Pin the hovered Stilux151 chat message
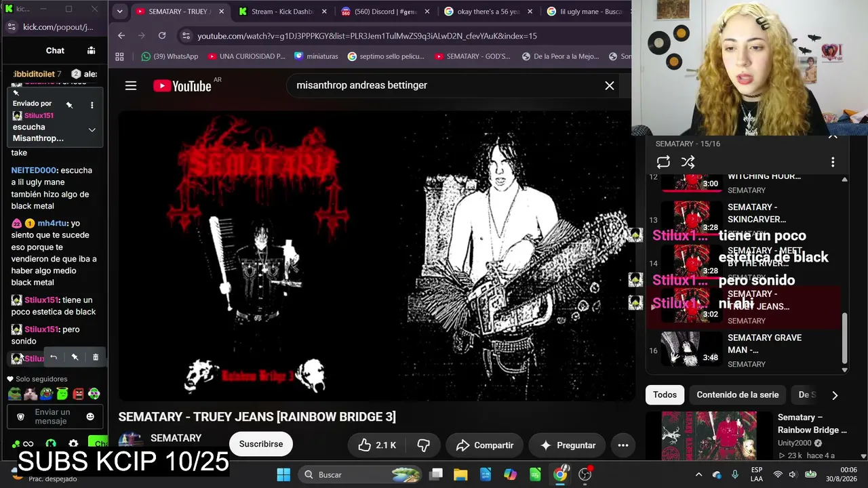This screenshot has width=868, height=488. pyautogui.click(x=75, y=357)
